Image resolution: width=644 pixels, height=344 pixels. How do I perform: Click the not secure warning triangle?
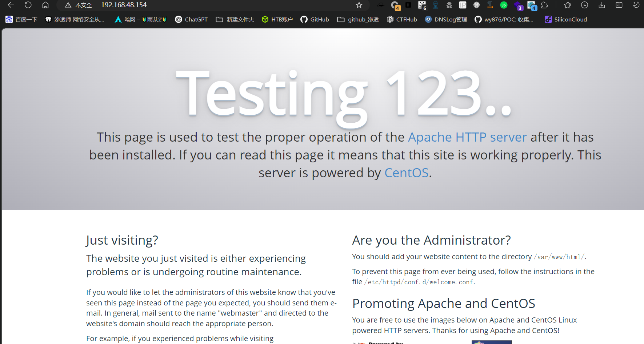pyautogui.click(x=68, y=5)
